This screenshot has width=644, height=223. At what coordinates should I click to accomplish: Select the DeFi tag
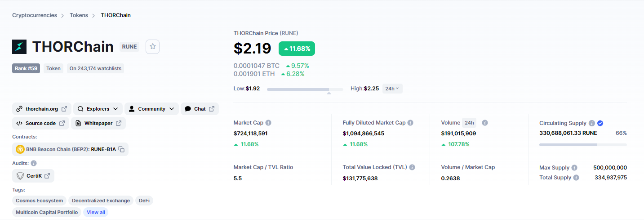click(x=144, y=201)
